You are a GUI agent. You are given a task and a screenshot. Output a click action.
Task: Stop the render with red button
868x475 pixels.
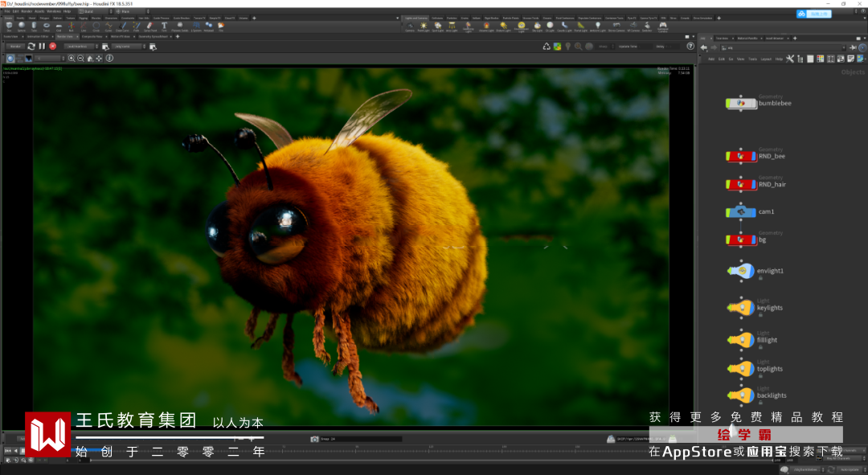[52, 47]
